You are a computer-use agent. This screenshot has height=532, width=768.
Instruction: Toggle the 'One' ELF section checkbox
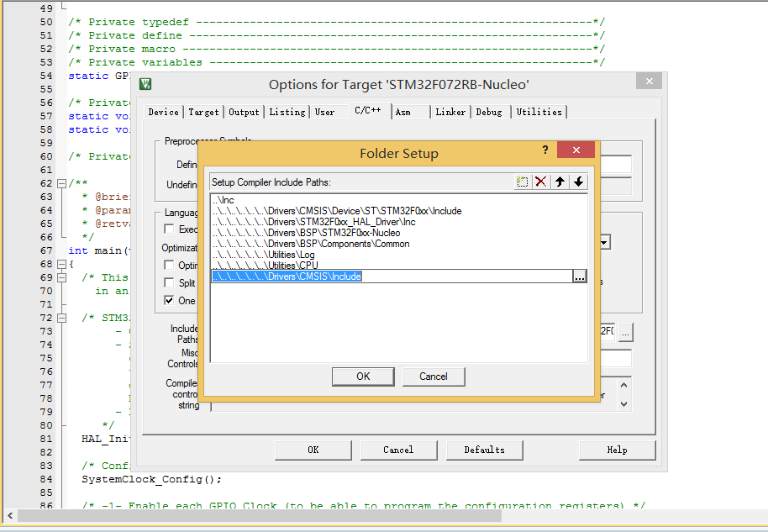[x=169, y=300]
